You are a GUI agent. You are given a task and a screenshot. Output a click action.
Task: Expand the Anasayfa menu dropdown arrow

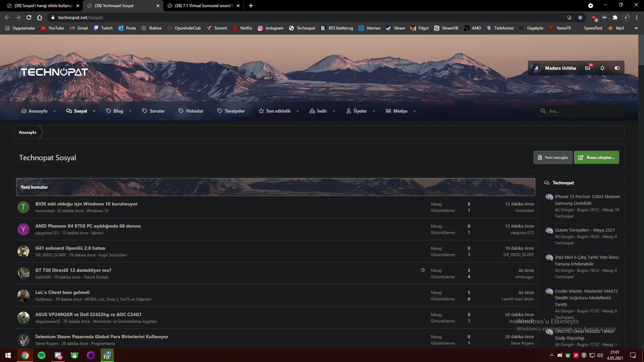pos(54,111)
